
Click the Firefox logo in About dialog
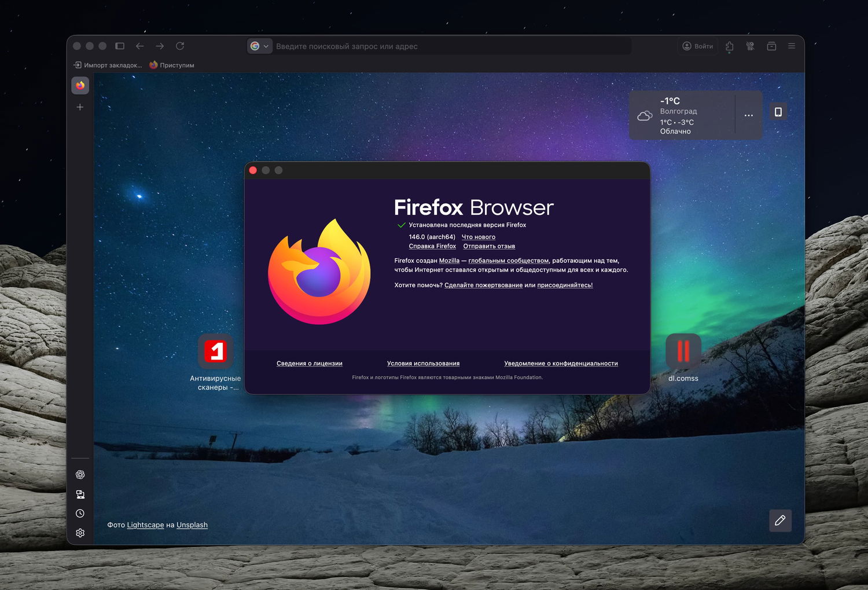tap(319, 271)
